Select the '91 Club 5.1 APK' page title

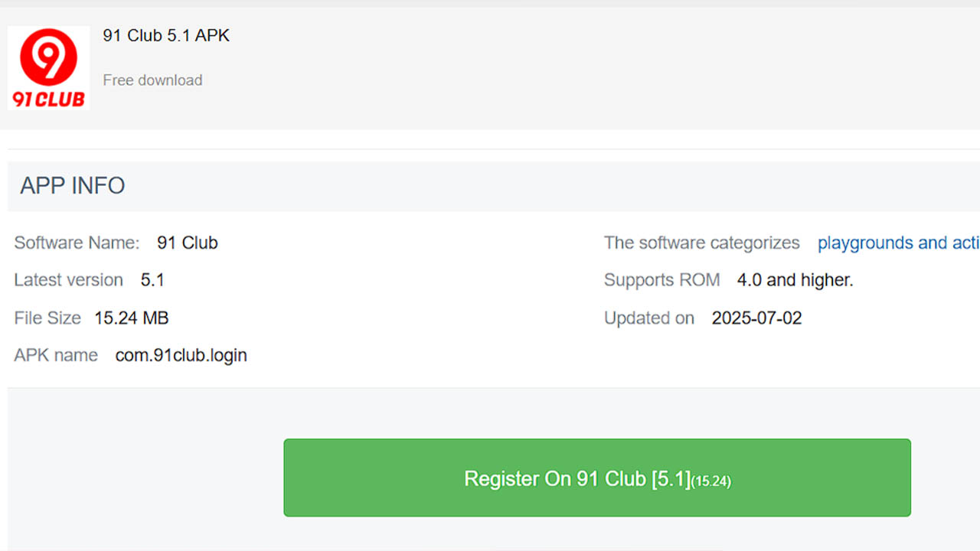click(x=166, y=35)
